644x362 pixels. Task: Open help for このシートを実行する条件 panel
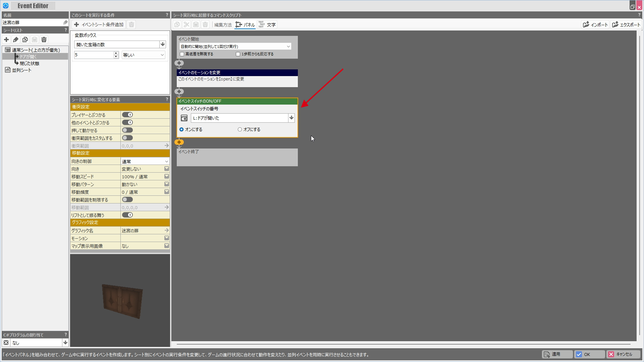[167, 15]
